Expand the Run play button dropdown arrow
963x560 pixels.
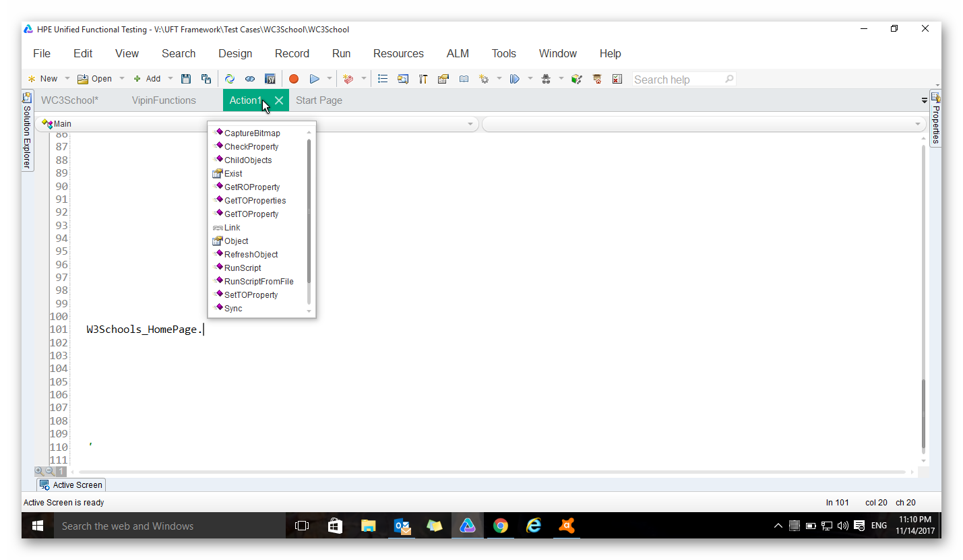coord(330,79)
